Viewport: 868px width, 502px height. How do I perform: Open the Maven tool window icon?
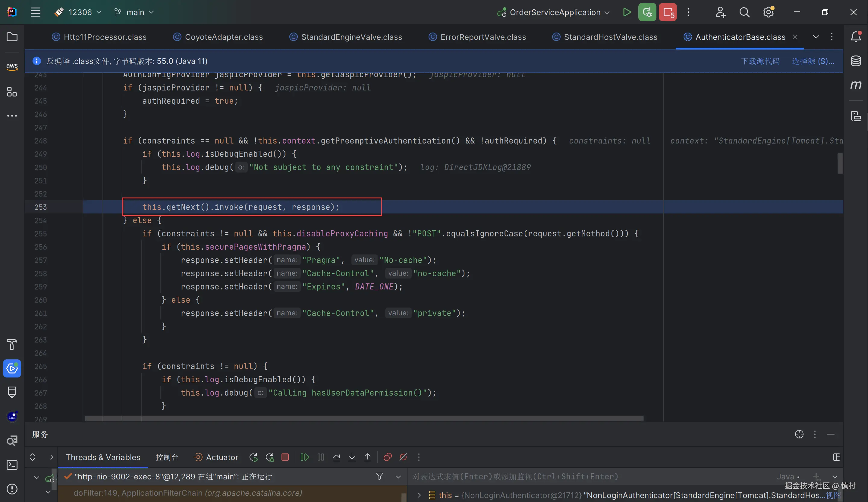pyautogui.click(x=856, y=84)
